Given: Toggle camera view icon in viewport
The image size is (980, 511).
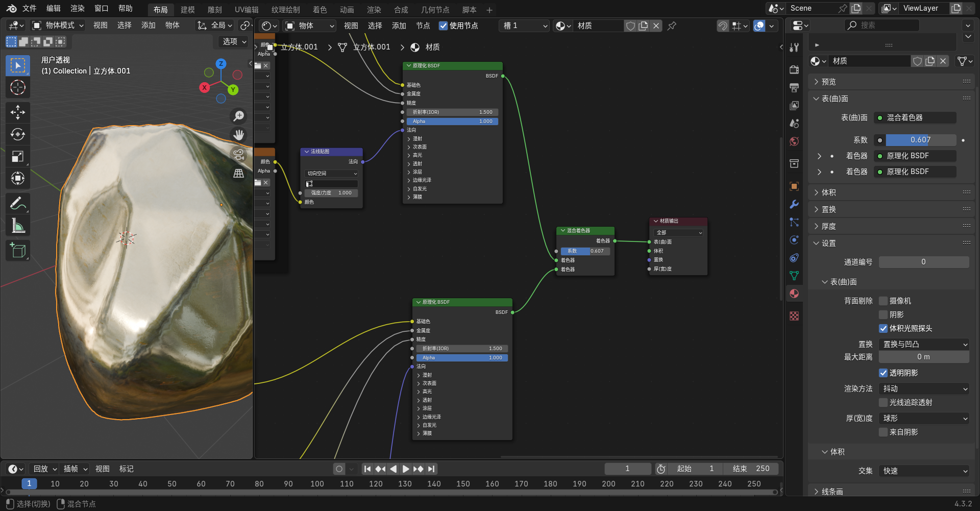Looking at the screenshot, I should coord(238,154).
